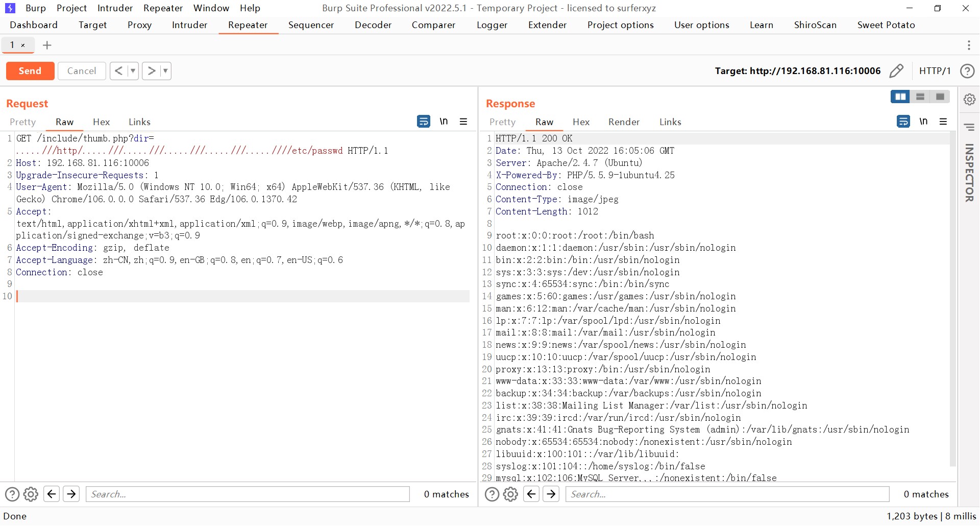The width and height of the screenshot is (980, 526).
Task: Open the Burp menu
Action: tap(36, 8)
